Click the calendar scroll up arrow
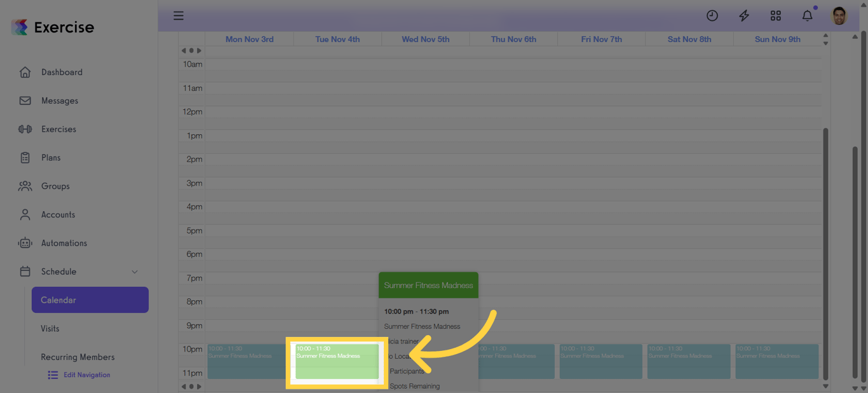868x393 pixels. point(825,36)
